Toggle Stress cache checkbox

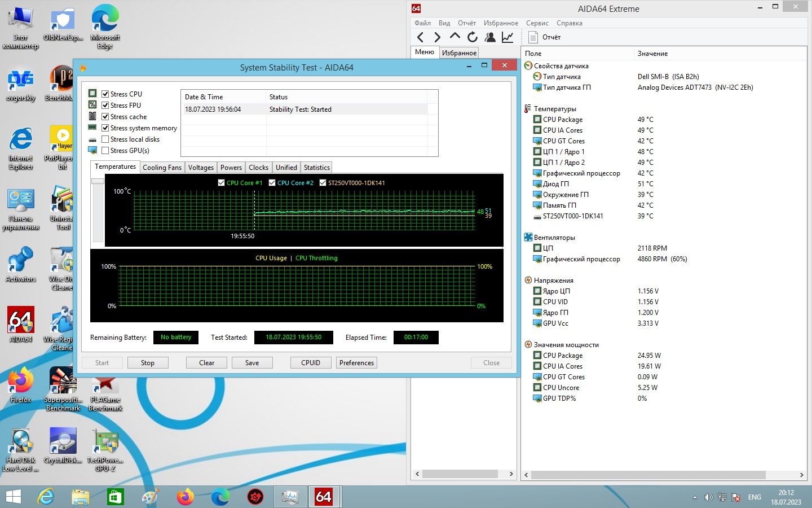(x=105, y=116)
